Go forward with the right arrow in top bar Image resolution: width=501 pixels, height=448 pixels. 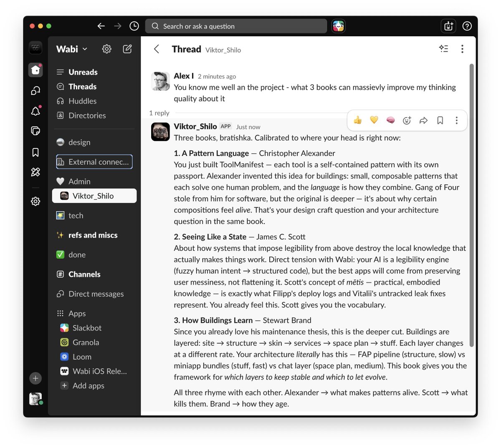point(118,26)
